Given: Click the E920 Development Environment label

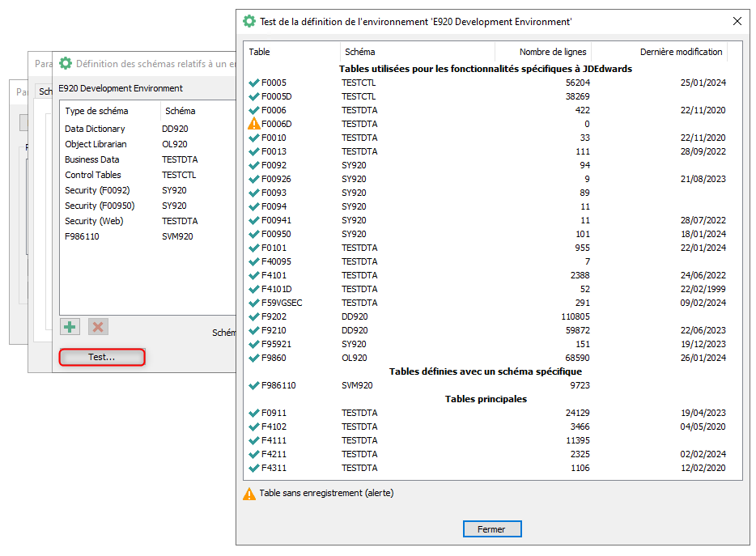Looking at the screenshot, I should pos(121,88).
